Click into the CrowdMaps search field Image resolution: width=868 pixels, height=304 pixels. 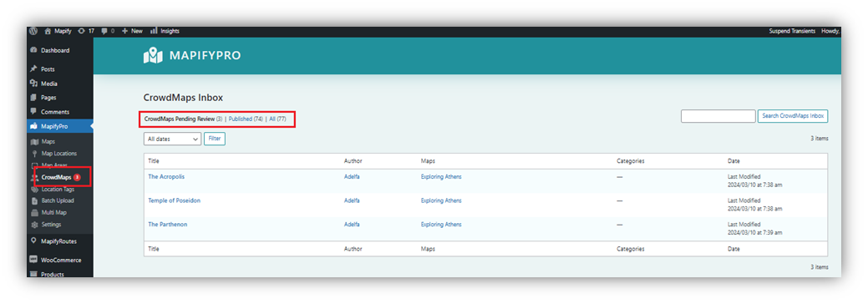pyautogui.click(x=718, y=116)
